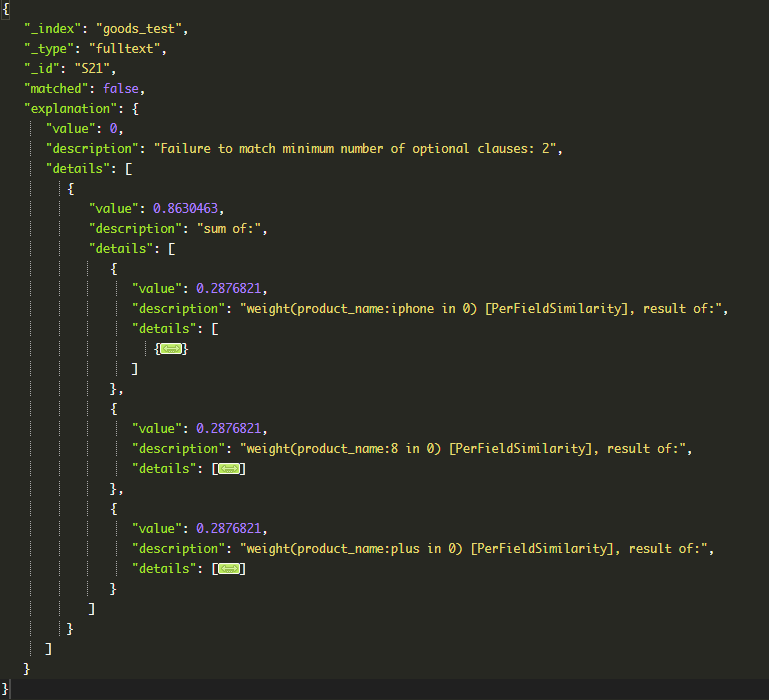Screen dimensions: 769x700
Task: Click the weight(product_name:8 in 0) description
Action: click(x=462, y=449)
